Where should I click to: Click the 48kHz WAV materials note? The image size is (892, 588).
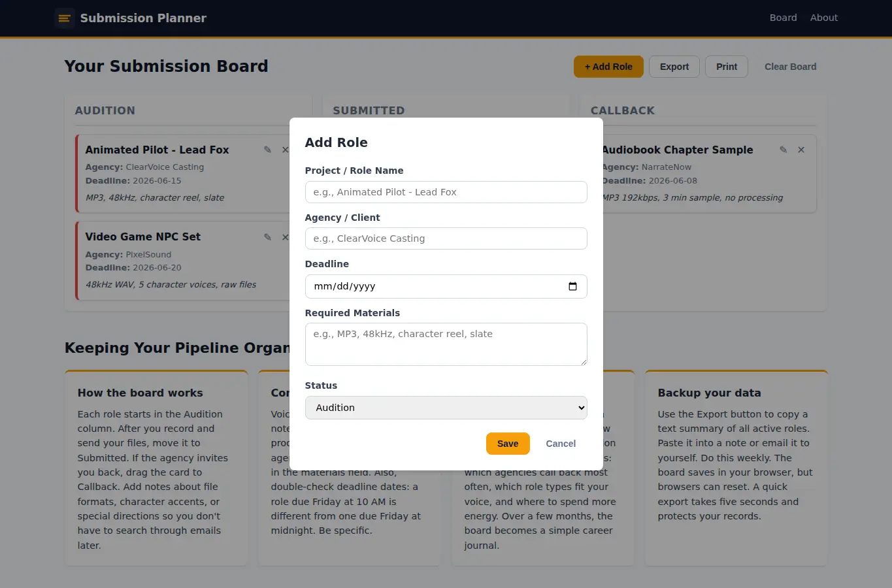(x=171, y=285)
